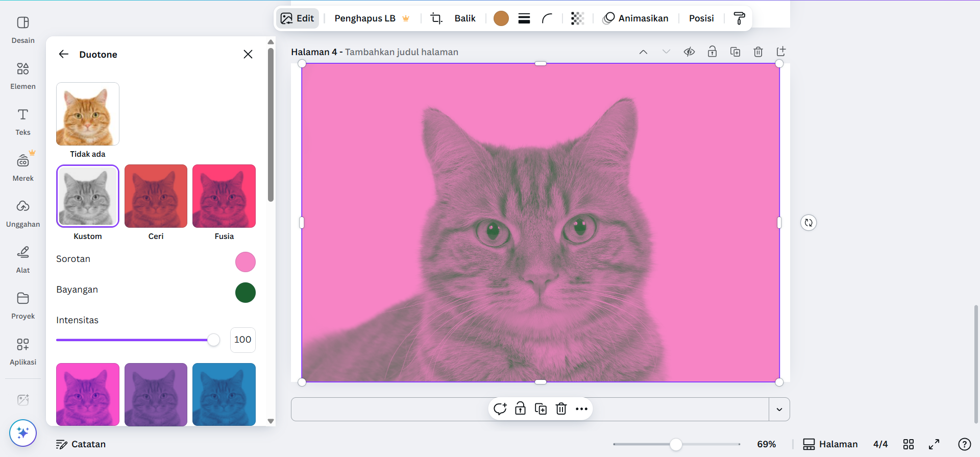
Task: Lock the image from floating toolbar
Action: (x=520, y=409)
